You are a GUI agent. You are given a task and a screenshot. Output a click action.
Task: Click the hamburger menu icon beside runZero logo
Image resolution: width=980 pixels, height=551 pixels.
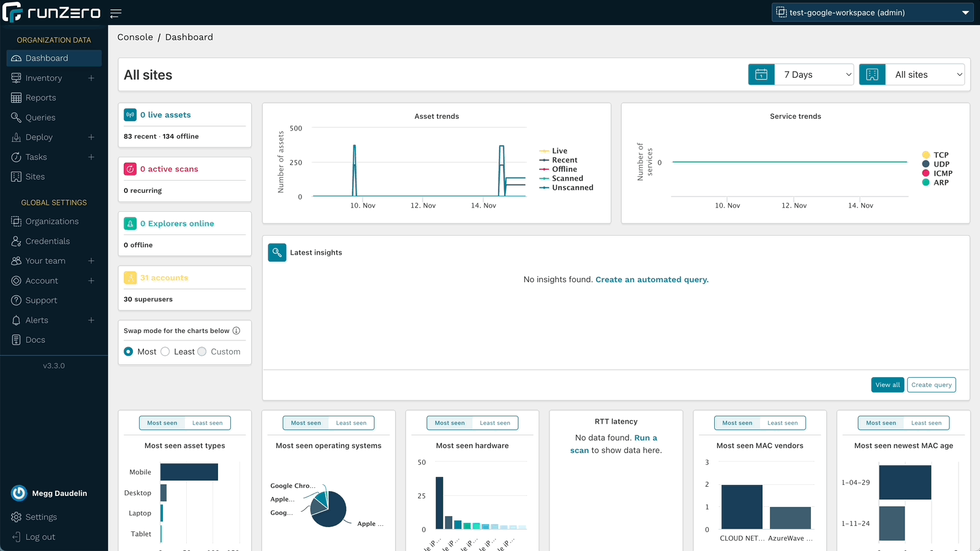click(116, 13)
